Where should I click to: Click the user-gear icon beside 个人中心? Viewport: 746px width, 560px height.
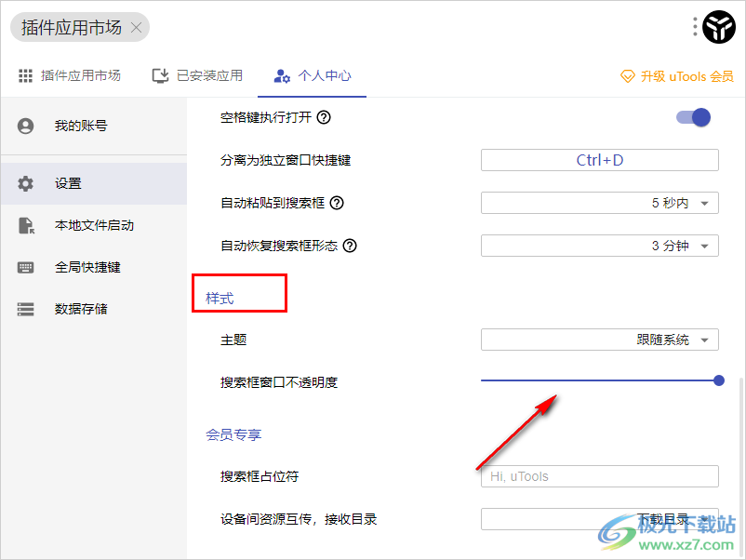(282, 75)
